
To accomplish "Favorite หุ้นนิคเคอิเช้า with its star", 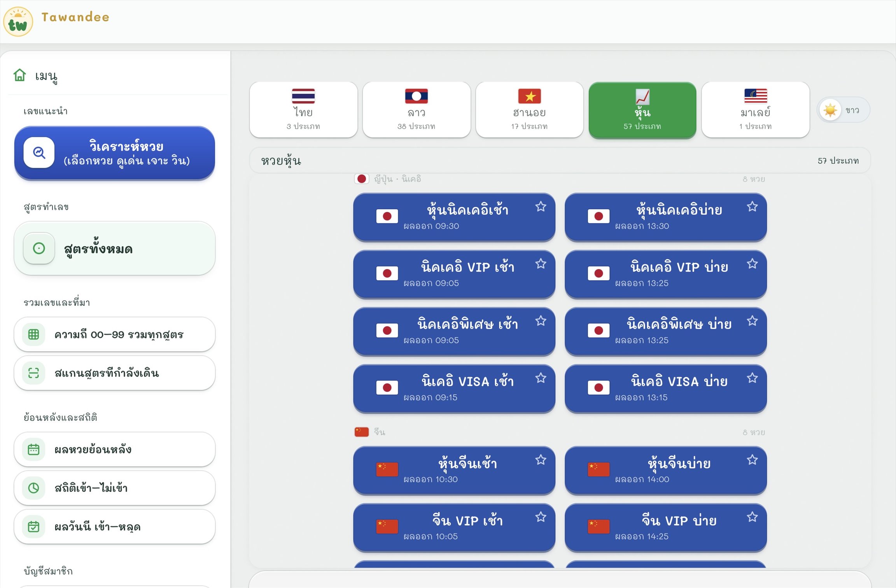I will tap(541, 206).
